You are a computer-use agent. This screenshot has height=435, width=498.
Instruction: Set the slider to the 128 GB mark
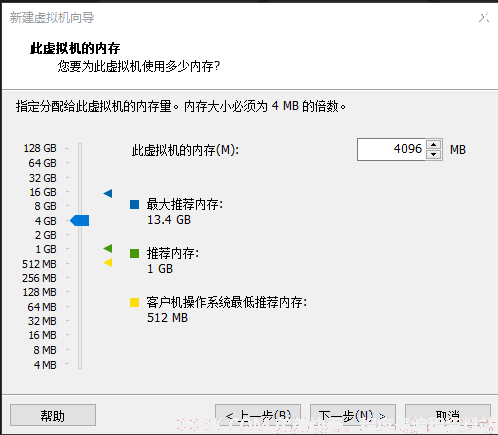80,148
